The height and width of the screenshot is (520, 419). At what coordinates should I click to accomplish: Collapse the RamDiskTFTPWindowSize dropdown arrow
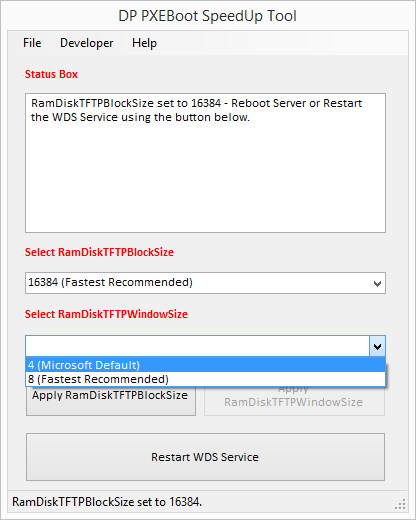[x=377, y=346]
